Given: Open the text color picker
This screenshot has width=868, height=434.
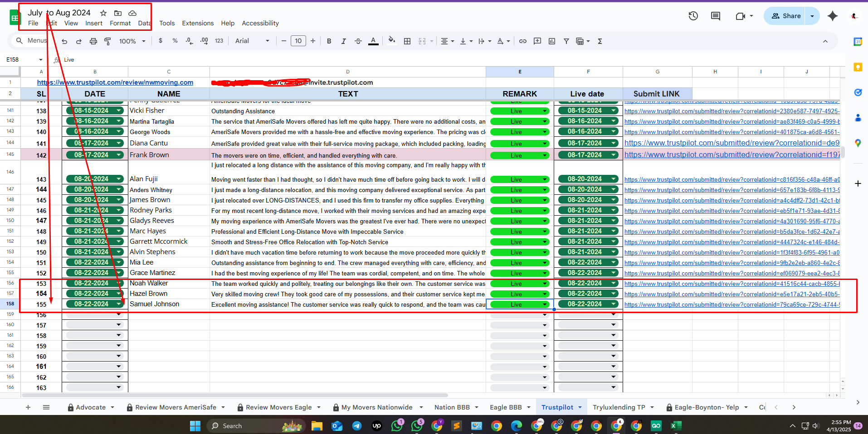Looking at the screenshot, I should tap(373, 41).
